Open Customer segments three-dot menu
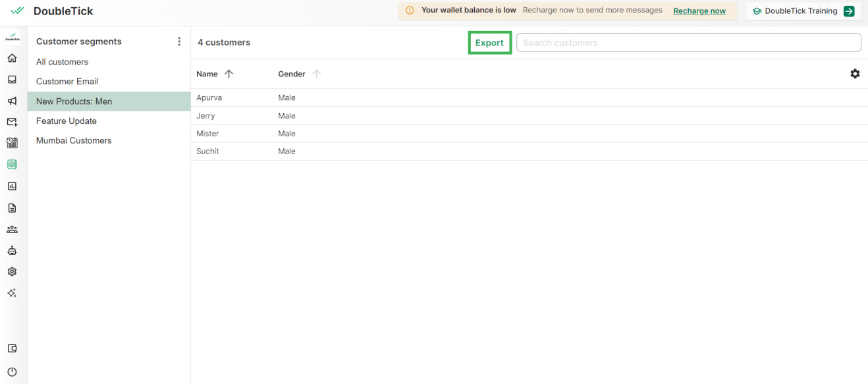Image resolution: width=868 pixels, height=384 pixels. click(179, 41)
